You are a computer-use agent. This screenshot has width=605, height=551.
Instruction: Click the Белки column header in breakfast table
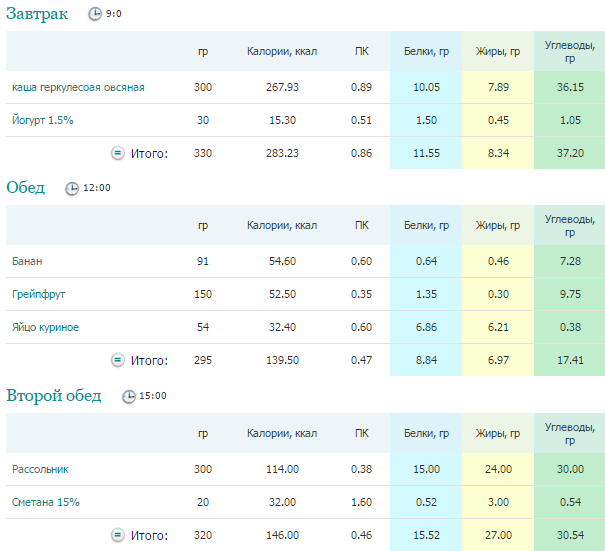(x=426, y=51)
